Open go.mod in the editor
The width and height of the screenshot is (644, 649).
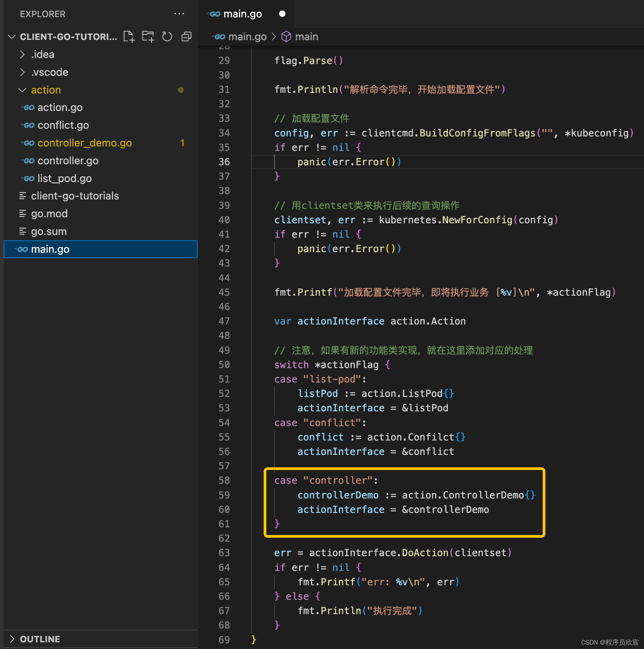pyautogui.click(x=49, y=214)
